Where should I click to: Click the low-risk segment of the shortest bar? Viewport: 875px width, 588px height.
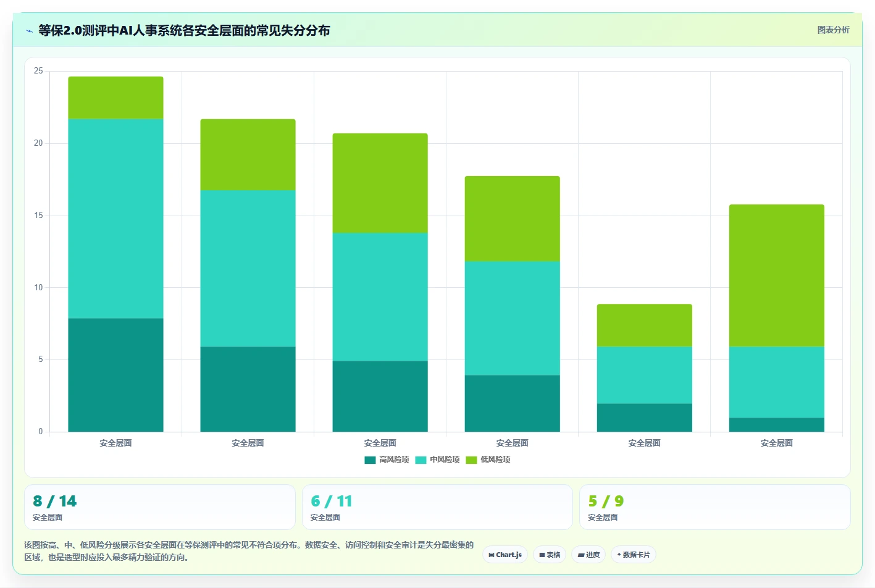click(645, 325)
